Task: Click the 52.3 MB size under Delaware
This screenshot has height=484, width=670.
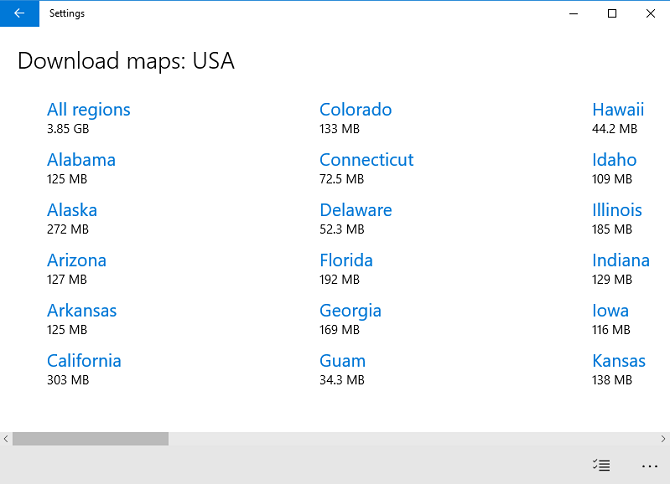Action: [x=342, y=229]
